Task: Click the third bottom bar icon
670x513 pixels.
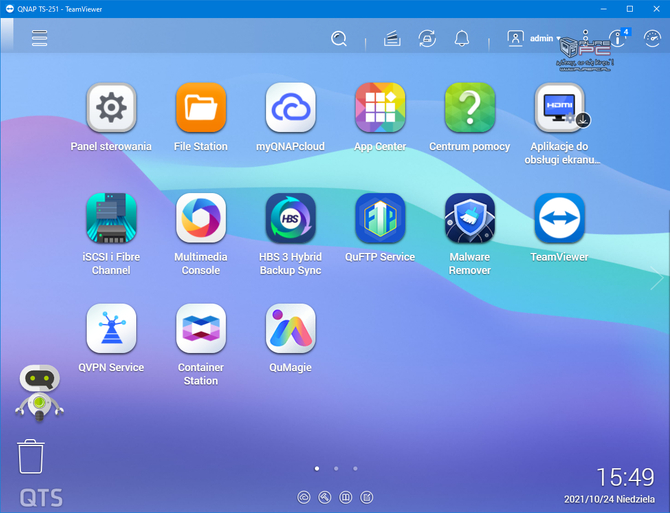Action: coord(346,497)
